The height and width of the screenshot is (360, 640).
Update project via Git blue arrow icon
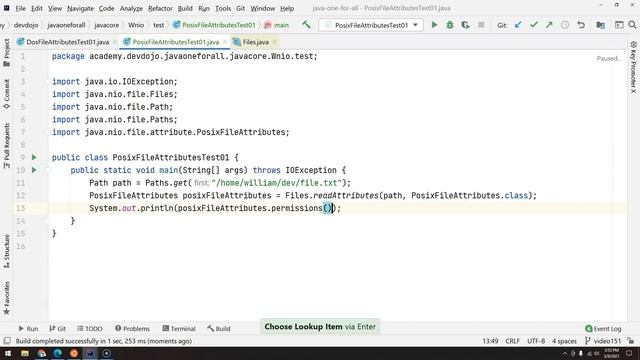click(x=518, y=25)
